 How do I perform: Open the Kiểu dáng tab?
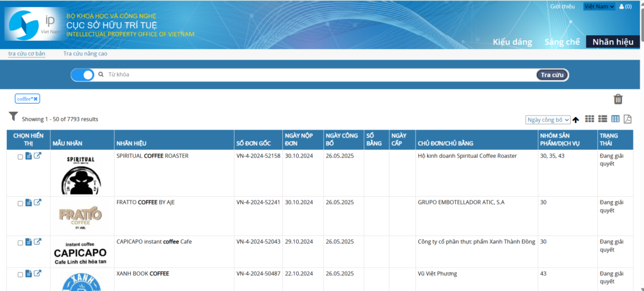point(512,42)
